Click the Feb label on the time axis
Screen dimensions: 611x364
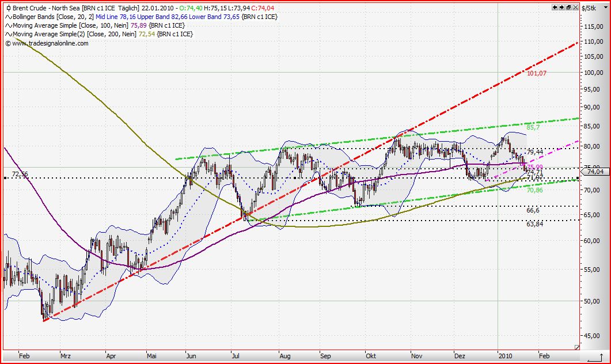tap(24, 357)
